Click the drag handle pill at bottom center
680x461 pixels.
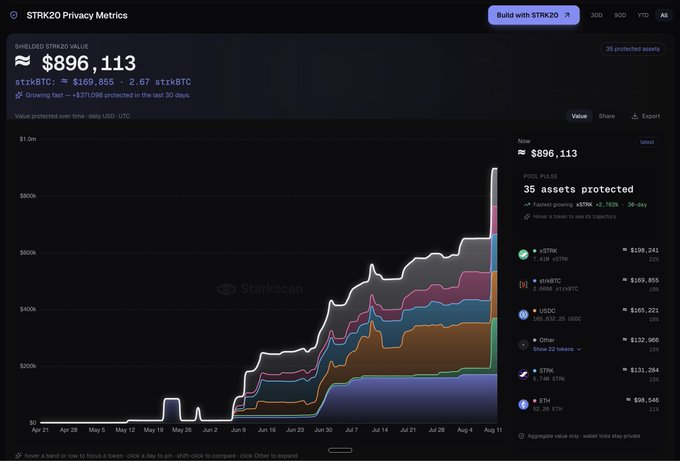(340, 450)
